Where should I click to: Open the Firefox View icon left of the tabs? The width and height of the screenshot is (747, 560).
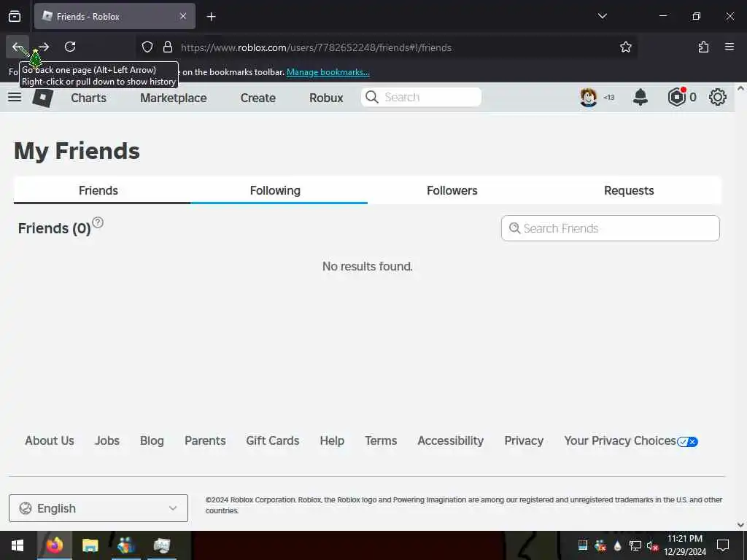coord(15,17)
